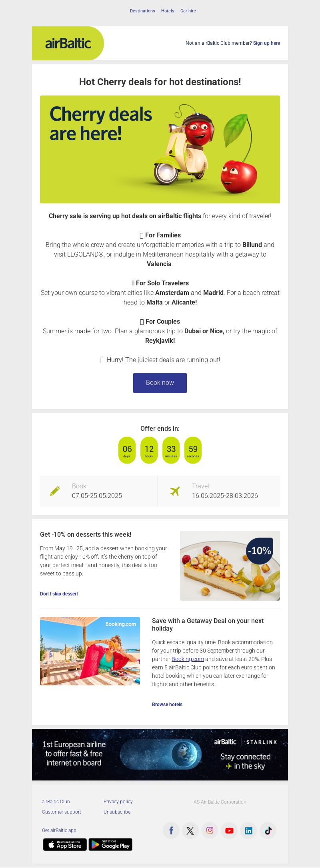This screenshot has width=320, height=868.
Task: Open the Destinations menu link
Action: tap(142, 11)
